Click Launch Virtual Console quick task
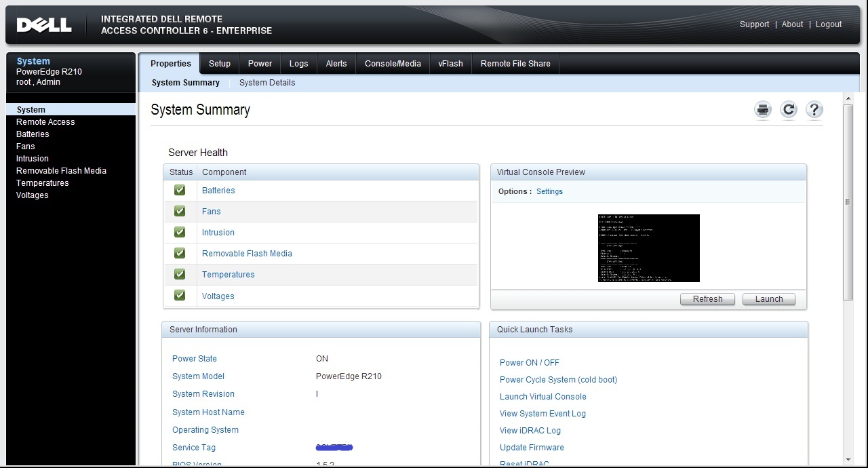The width and height of the screenshot is (868, 468). point(543,397)
